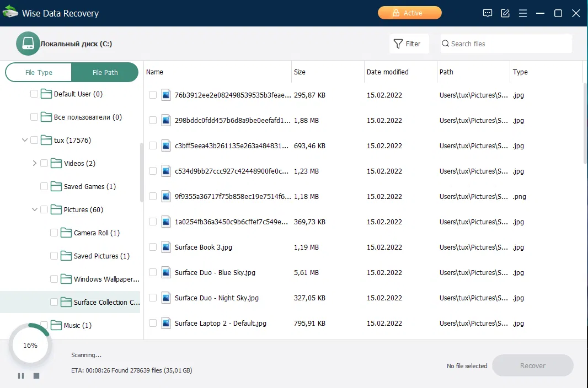Check the Все пользователи folder checkbox
Viewport: 588px width, 388px height.
click(x=34, y=117)
